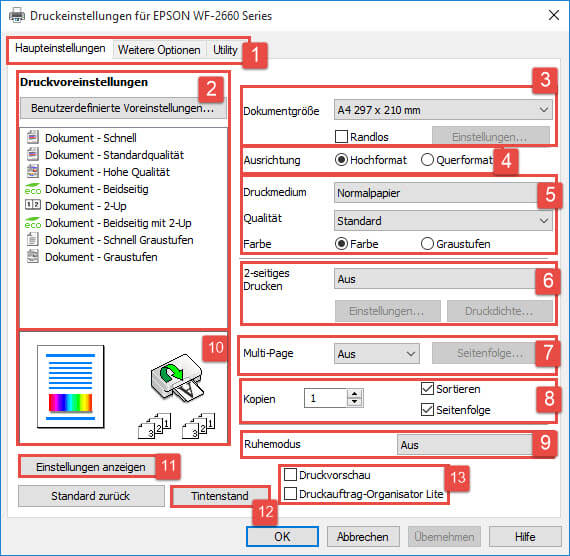Click the Seitenfolge... button next to Multi-Page
Screen dimensions: 570x556
(x=491, y=353)
